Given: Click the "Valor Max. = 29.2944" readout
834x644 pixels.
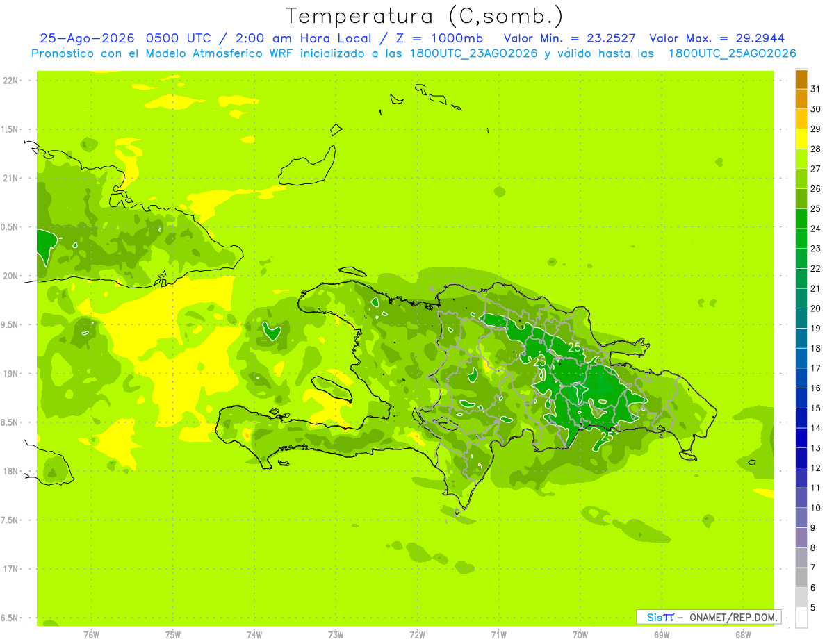Looking at the screenshot, I should [x=717, y=38].
